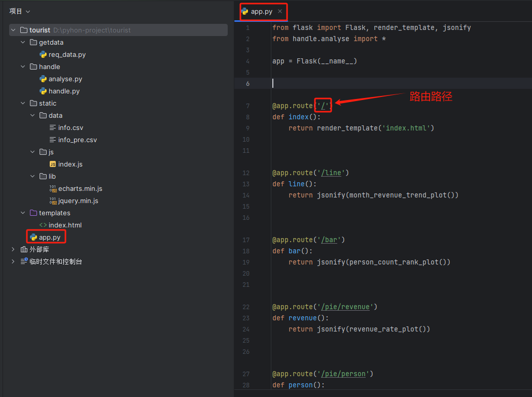This screenshot has height=397, width=532.
Task: Click the binary JS icon for echarts.min.js
Action: [53, 189]
